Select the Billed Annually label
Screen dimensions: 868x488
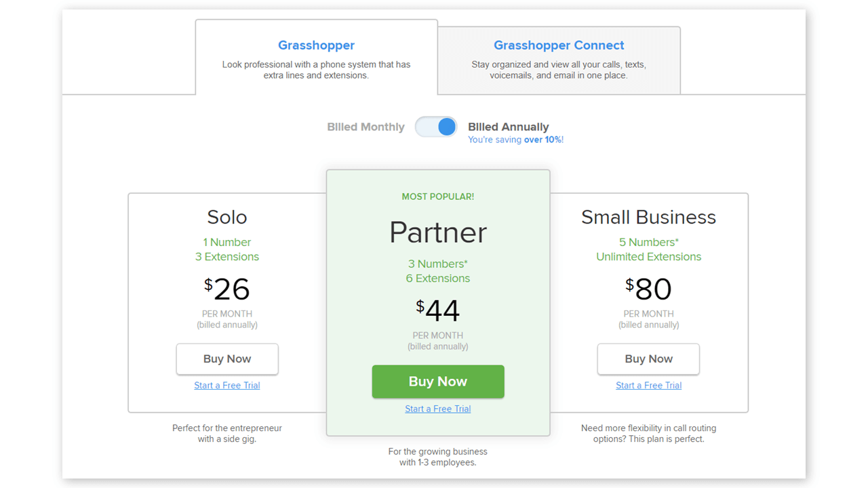(509, 127)
